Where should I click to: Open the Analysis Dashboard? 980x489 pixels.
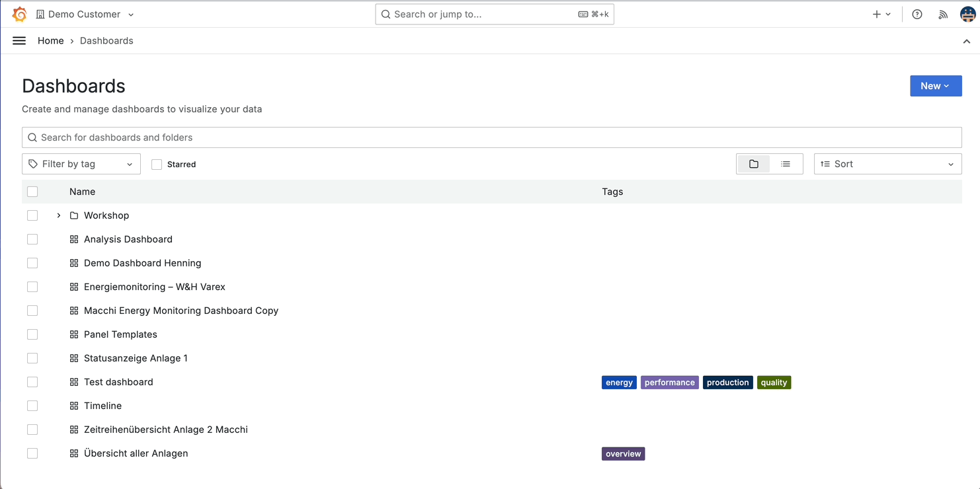[x=128, y=239]
